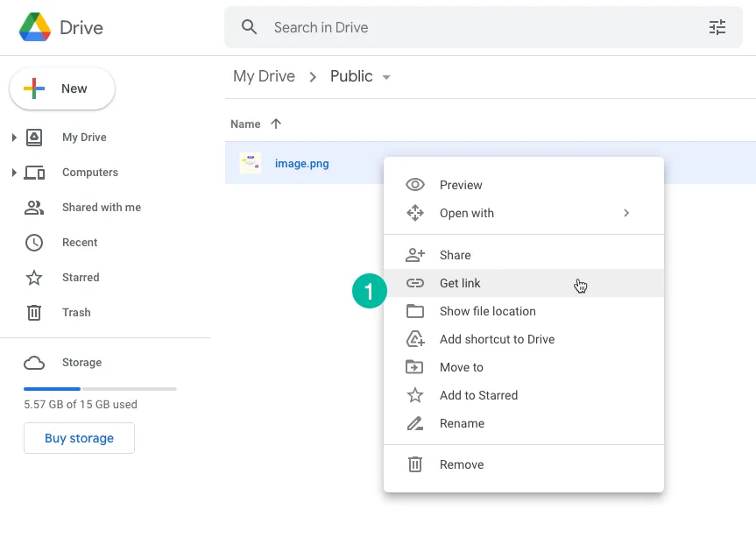Click the storage usage progress bar
The width and height of the screenshot is (756, 559).
coord(100,388)
